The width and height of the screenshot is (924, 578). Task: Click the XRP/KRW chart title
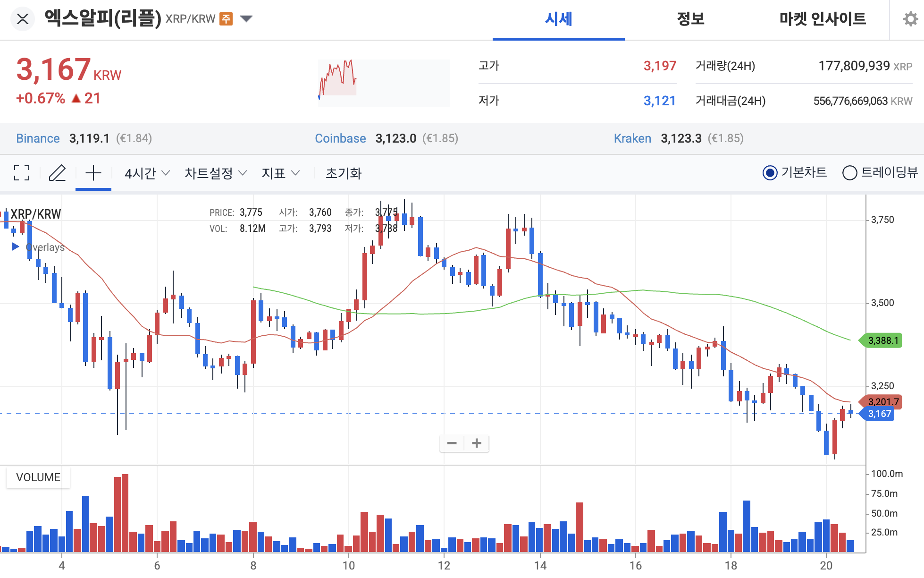(x=36, y=214)
